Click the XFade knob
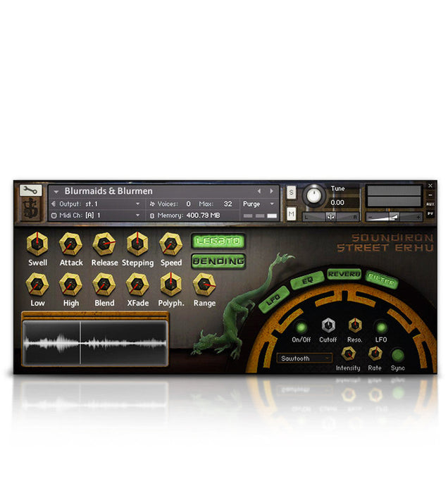 [137, 285]
